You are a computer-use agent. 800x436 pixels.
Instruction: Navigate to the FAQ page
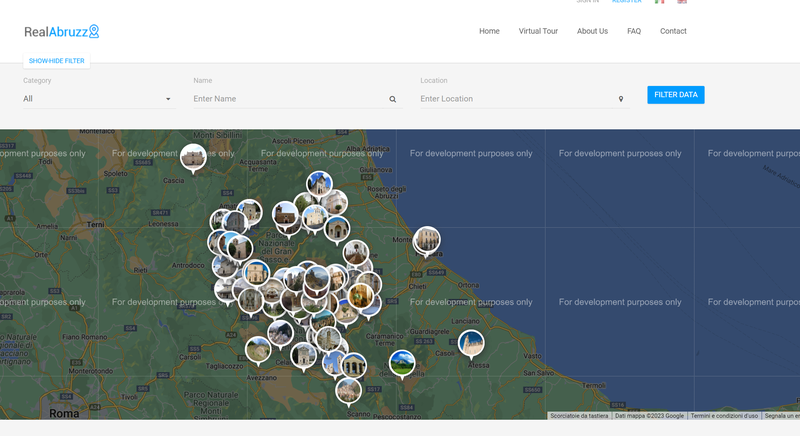[x=634, y=32]
